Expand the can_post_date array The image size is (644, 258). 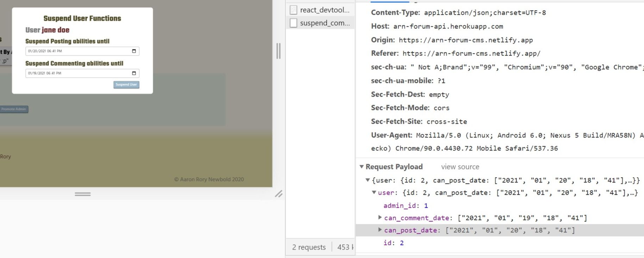(x=380, y=230)
